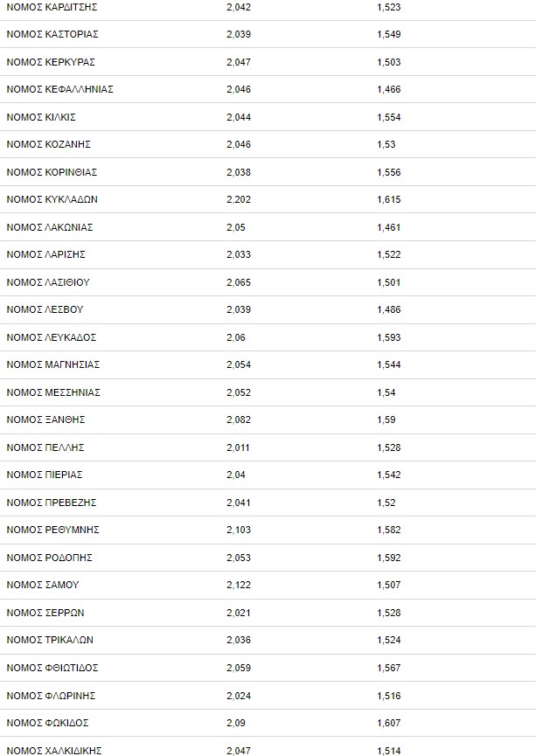Click the 1,522 value for ΛΑΡΙΣΗΣ
The image size is (542, 756).
click(x=389, y=254)
